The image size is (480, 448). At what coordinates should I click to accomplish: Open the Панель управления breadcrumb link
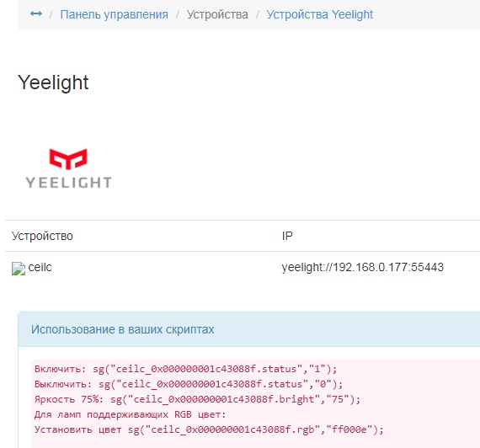click(x=114, y=14)
